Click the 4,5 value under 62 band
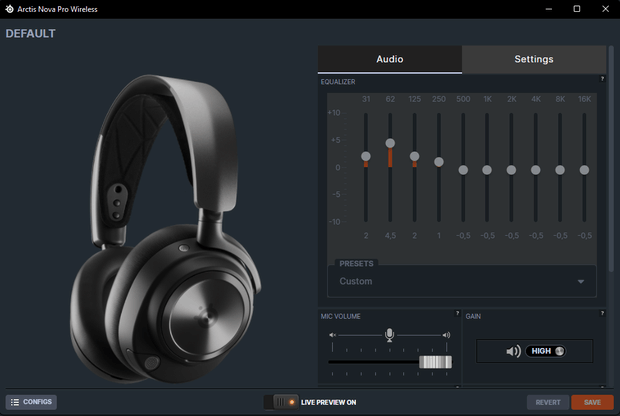The height and width of the screenshot is (416, 620). 390,236
